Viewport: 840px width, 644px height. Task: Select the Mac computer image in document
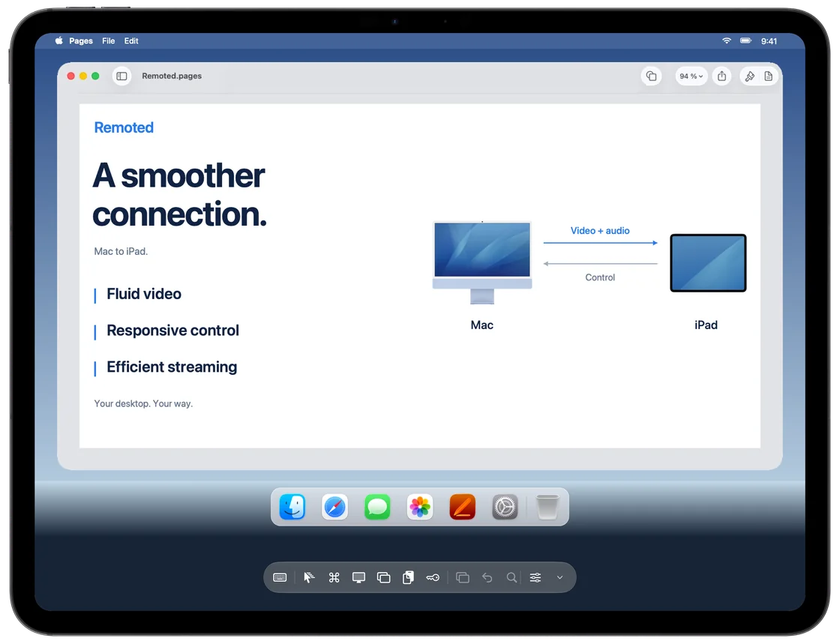click(x=482, y=263)
